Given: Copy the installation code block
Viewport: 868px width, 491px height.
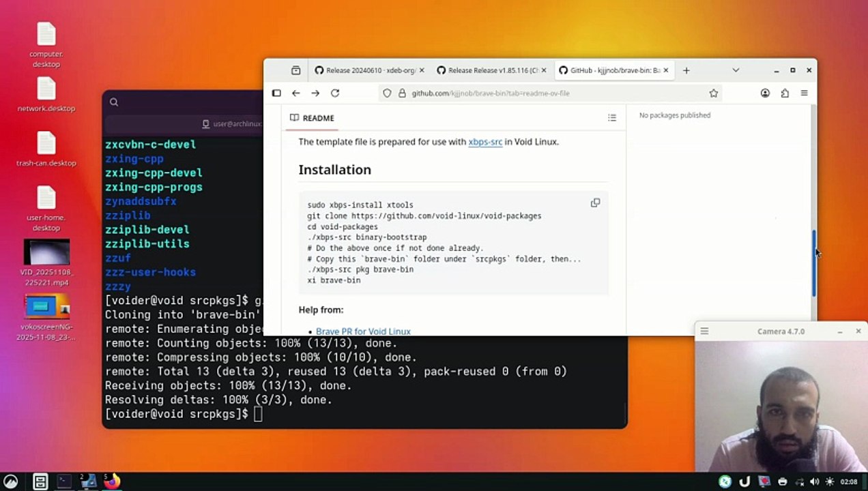Looking at the screenshot, I should (x=595, y=203).
